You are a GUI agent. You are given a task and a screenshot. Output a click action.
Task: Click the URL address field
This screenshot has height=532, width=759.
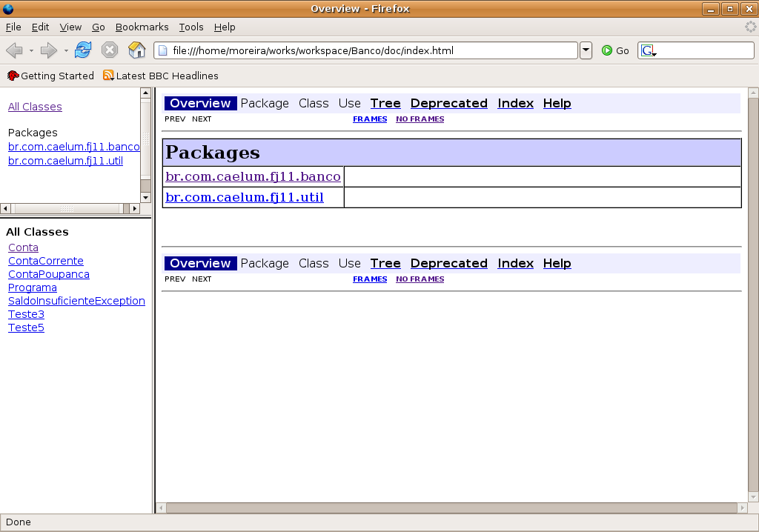click(x=371, y=50)
